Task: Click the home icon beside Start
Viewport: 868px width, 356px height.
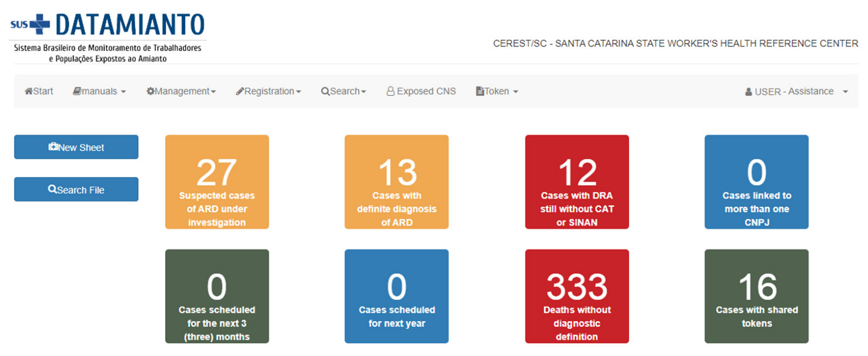Action: pyautogui.click(x=29, y=91)
